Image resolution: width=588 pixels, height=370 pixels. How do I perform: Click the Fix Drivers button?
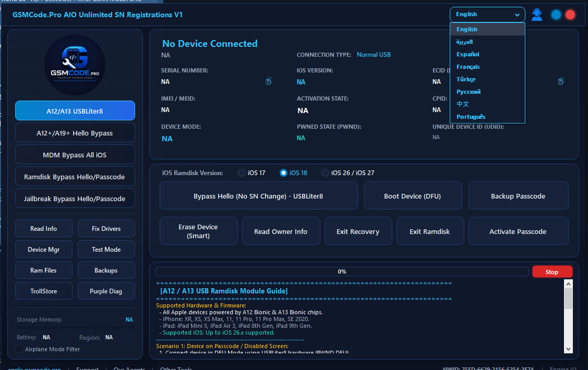tap(106, 228)
